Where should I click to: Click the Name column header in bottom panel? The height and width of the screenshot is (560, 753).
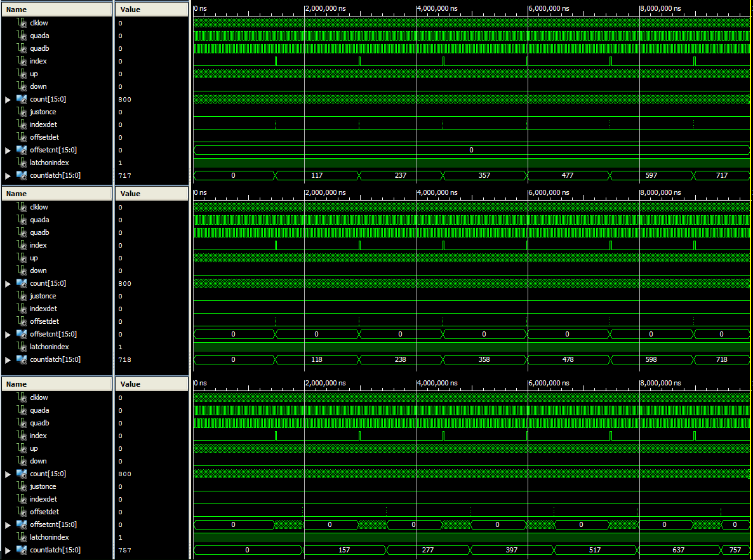[57, 383]
